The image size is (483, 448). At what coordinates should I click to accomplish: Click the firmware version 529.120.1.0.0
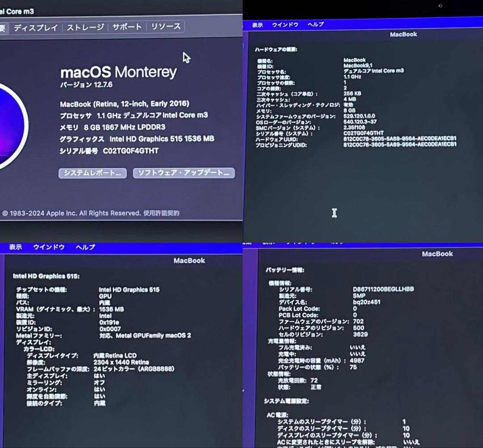[x=359, y=116]
